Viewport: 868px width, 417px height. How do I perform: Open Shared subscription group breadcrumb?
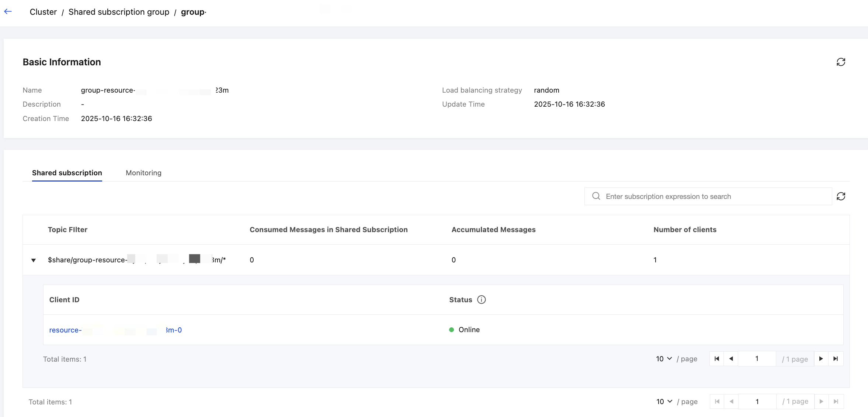[119, 12]
